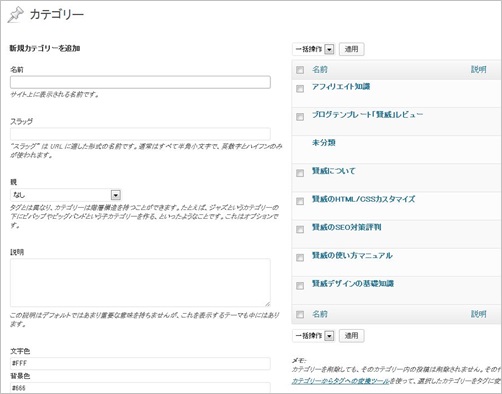
Task: Open the top 一括操作 bulk action dropdown
Action: click(x=313, y=49)
